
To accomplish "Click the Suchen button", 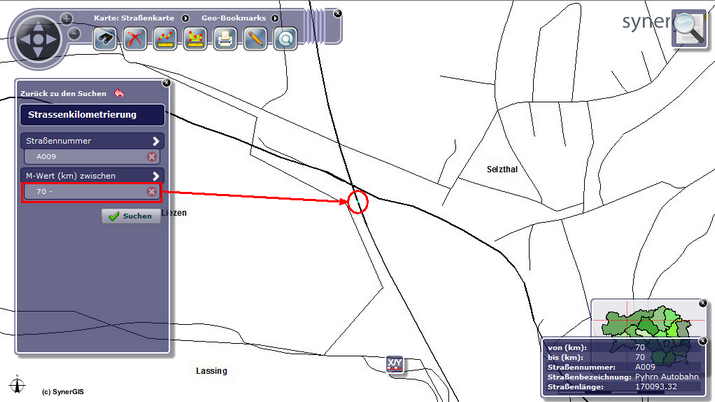I will (130, 216).
